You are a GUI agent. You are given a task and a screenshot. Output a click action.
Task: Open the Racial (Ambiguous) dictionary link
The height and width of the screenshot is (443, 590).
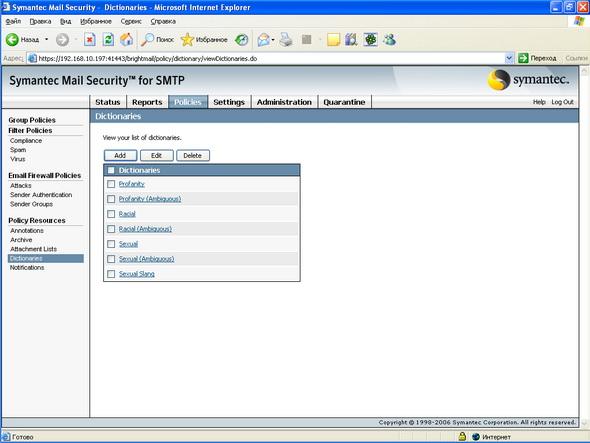[145, 229]
